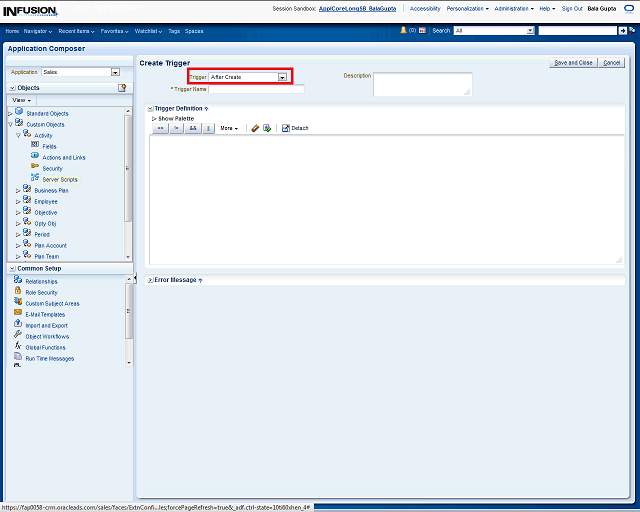Insert the && operator in trigger script
Image resolution: width=640 pixels, height=512 pixels.
pos(193,128)
